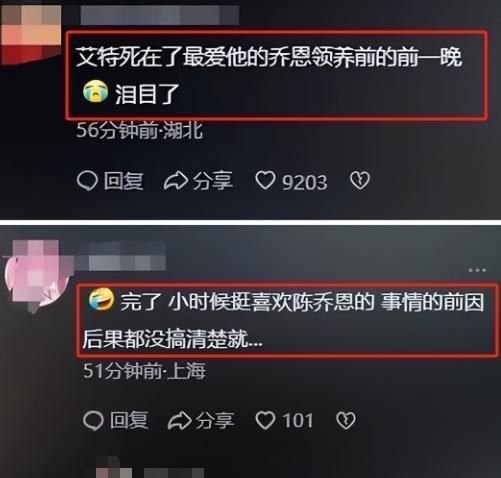The image size is (501, 478).
Task: Click share arrow icon on first comment
Action: pos(176,181)
